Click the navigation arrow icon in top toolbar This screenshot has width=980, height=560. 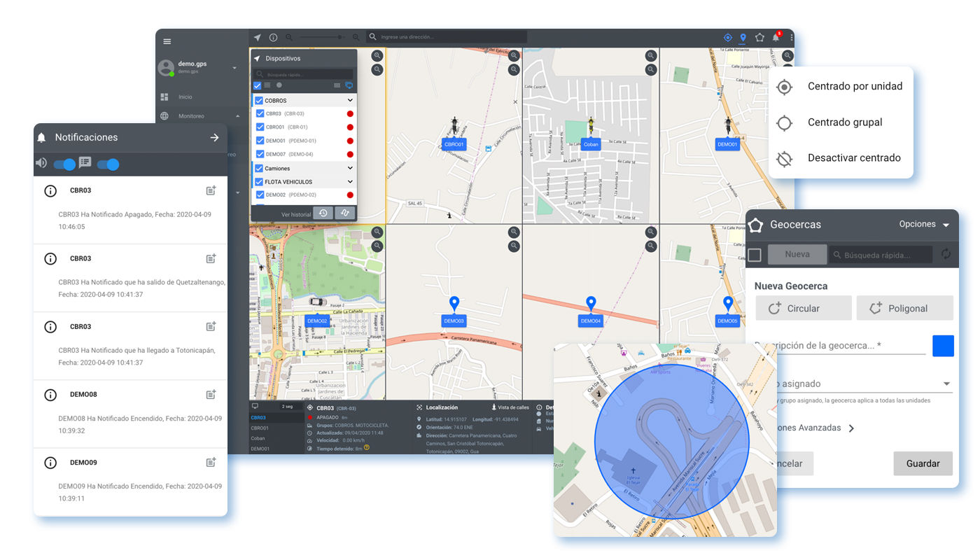click(257, 37)
